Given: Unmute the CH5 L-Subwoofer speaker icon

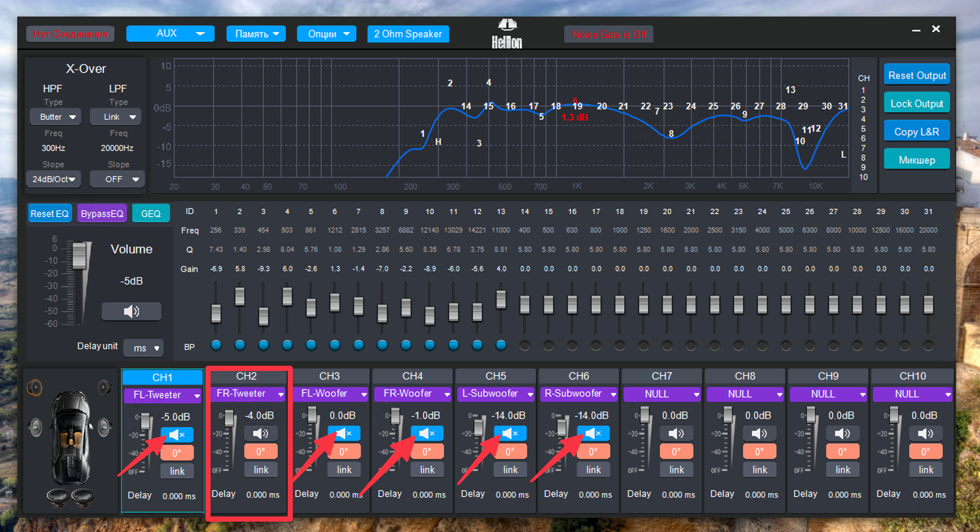Looking at the screenshot, I should tap(510, 433).
